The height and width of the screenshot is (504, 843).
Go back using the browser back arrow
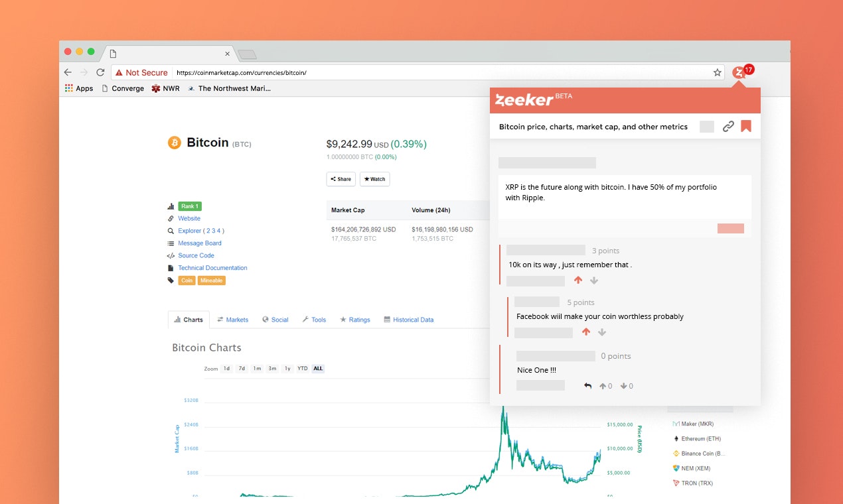[68, 72]
